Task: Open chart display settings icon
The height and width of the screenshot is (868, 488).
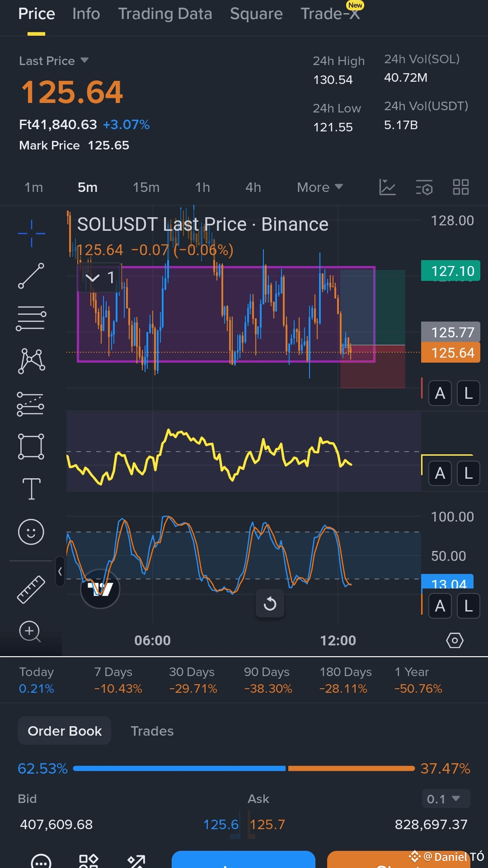Action: tap(424, 187)
